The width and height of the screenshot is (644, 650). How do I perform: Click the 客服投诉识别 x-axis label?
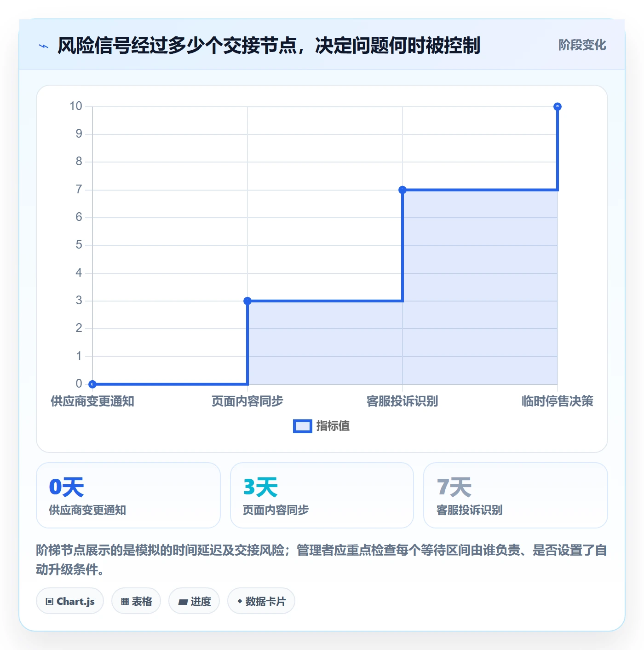click(402, 401)
